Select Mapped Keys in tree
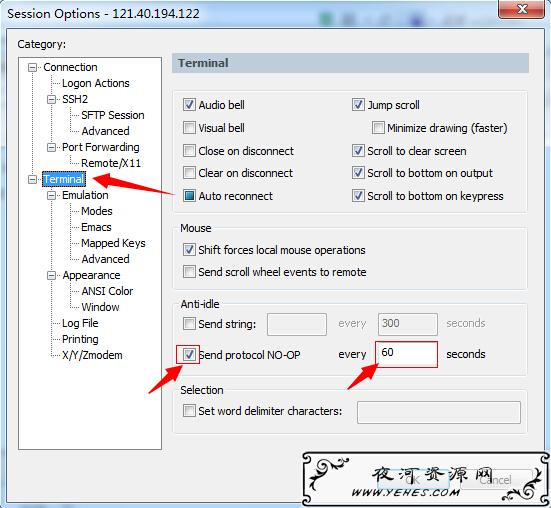551x508 pixels. [113, 243]
